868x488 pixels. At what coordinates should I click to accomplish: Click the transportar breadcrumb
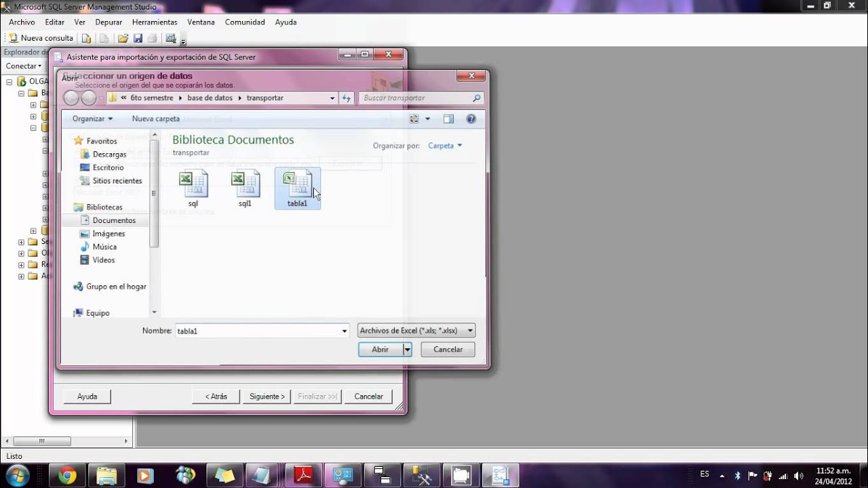click(264, 98)
